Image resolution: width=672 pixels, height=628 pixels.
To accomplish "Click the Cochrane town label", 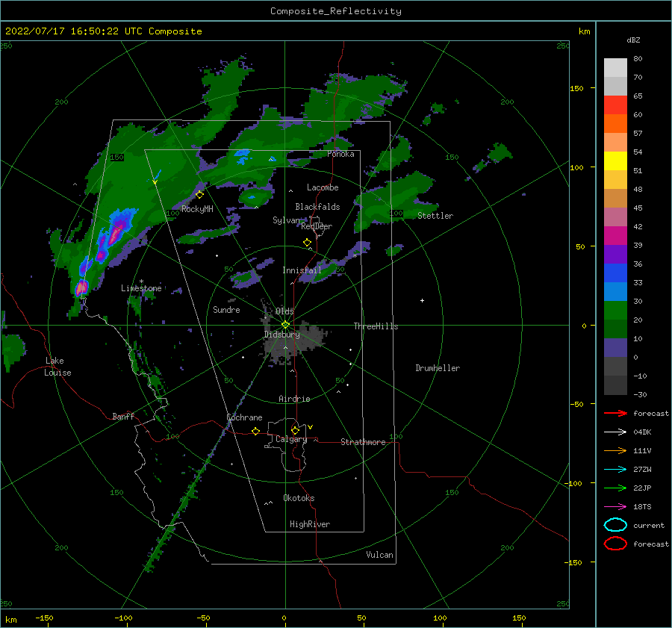I will tap(244, 417).
